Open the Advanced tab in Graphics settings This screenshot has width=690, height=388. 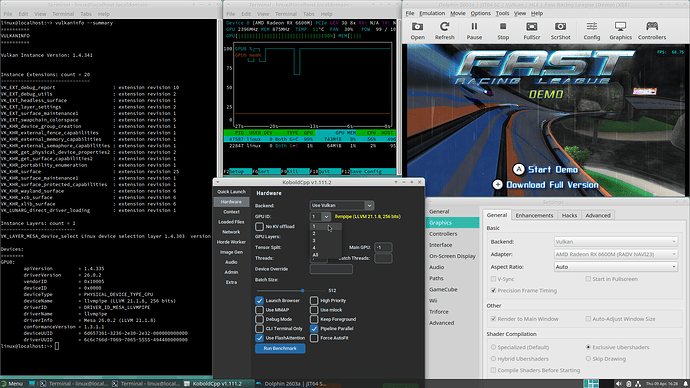(x=598, y=215)
